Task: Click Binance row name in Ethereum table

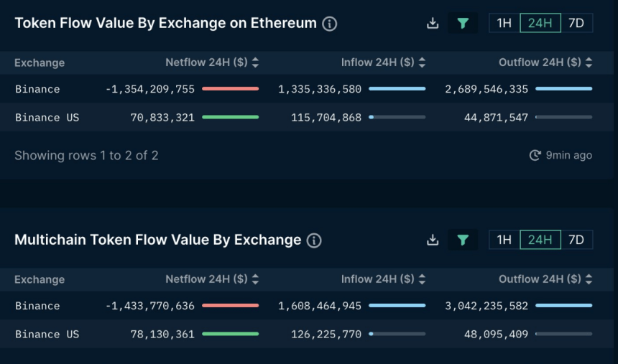Action: pyautogui.click(x=37, y=89)
